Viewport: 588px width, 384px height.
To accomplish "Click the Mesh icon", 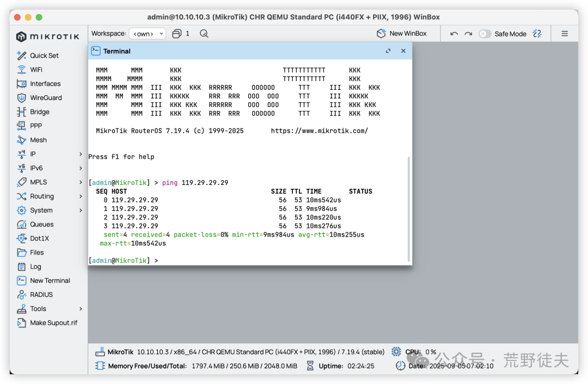I will click(x=21, y=140).
